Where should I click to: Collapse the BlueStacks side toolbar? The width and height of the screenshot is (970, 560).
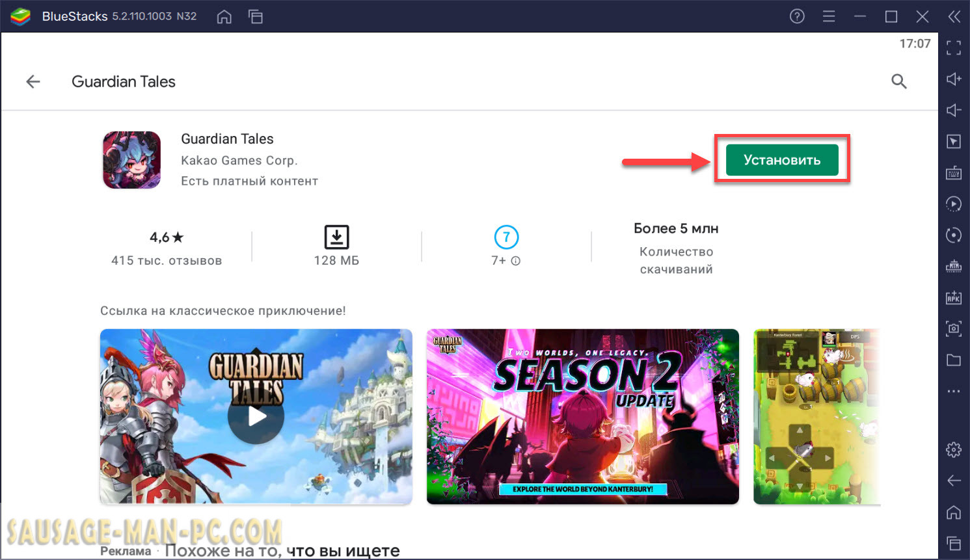click(954, 16)
